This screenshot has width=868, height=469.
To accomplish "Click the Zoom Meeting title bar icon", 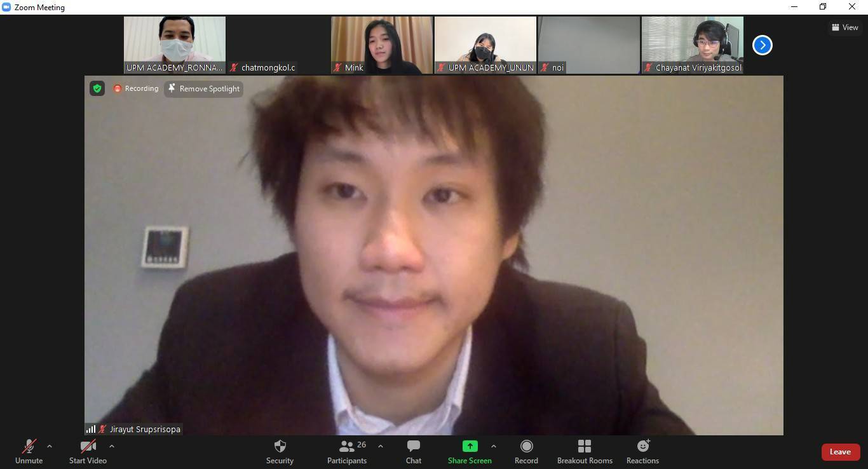I will coord(6,7).
